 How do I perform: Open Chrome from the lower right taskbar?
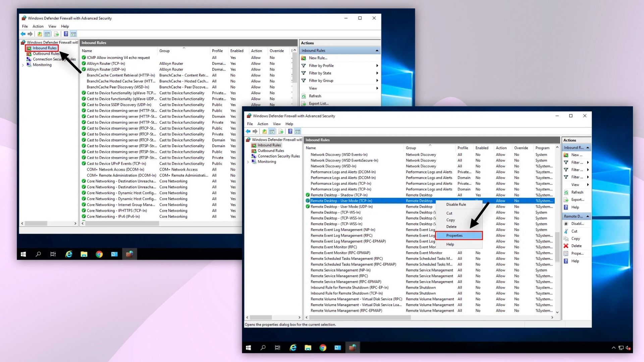click(323, 348)
